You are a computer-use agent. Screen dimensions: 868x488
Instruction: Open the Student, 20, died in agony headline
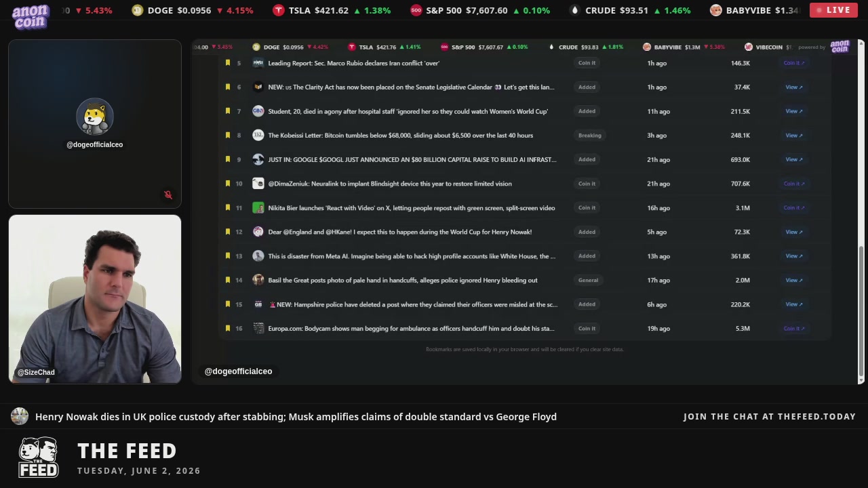408,111
